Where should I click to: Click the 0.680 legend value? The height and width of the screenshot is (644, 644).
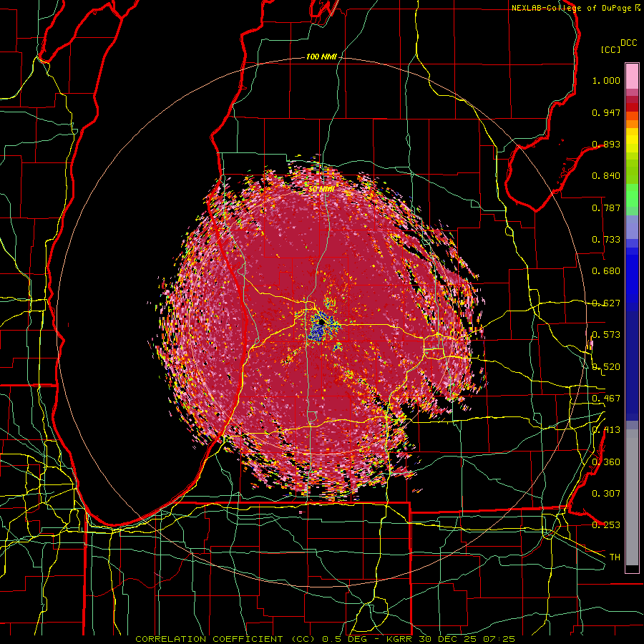coord(606,271)
